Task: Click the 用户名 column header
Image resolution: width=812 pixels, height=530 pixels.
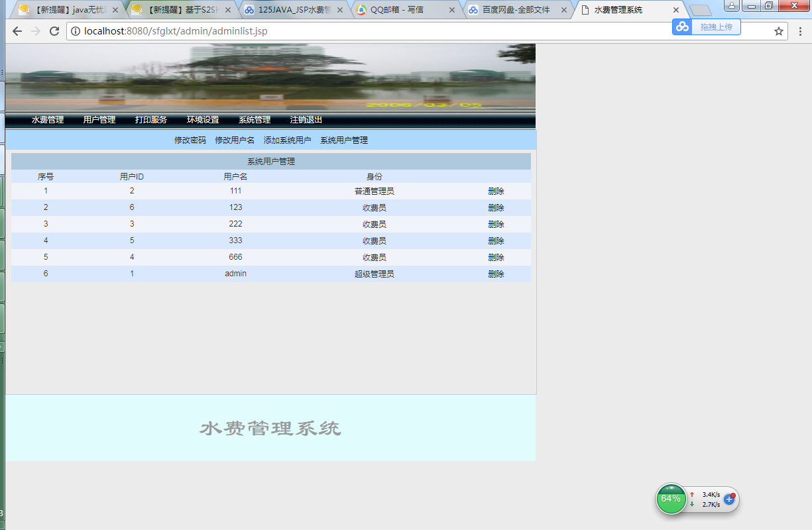Action: click(235, 176)
